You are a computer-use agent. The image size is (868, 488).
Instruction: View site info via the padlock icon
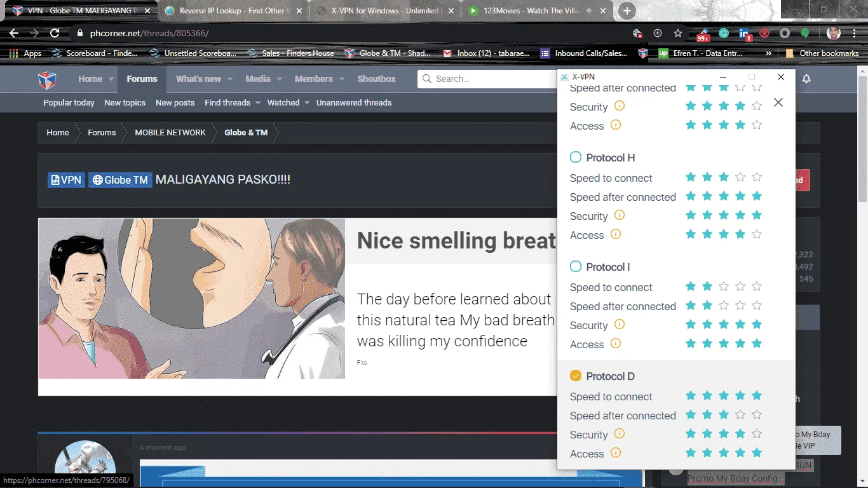(x=79, y=33)
